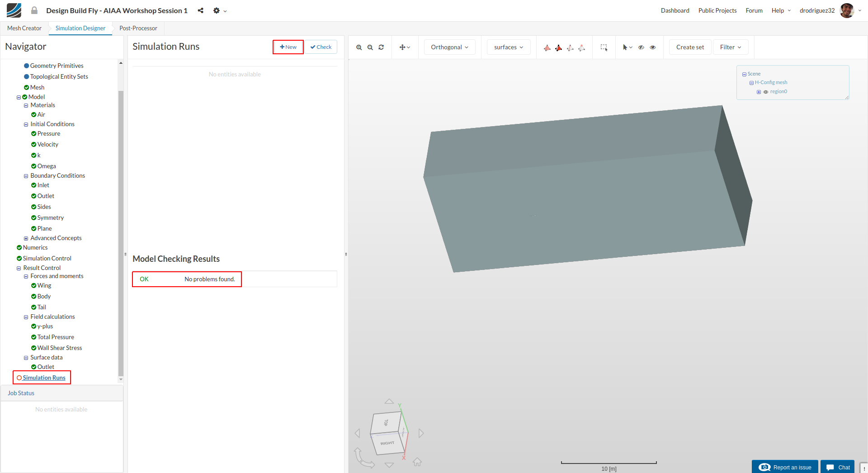868x473 pixels.
Task: Click the curved rotate arrows in view cube
Action: click(x=363, y=458)
